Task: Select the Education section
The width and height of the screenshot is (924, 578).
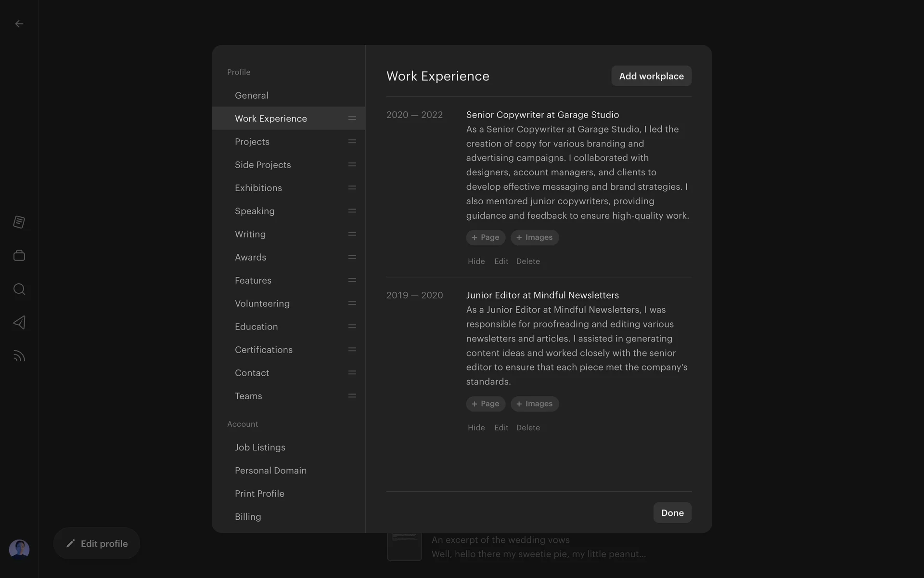Action: click(x=256, y=327)
